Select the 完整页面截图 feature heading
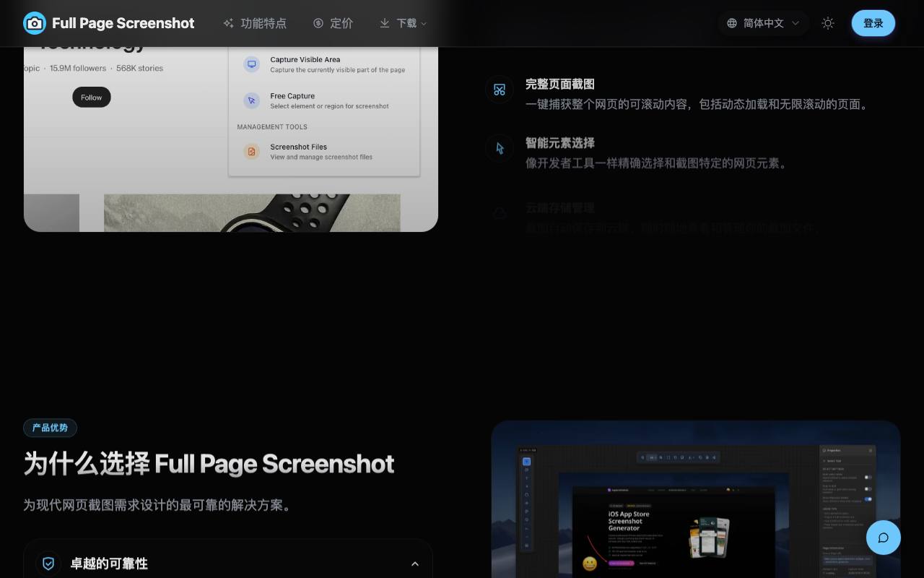This screenshot has width=924, height=578. click(x=560, y=84)
